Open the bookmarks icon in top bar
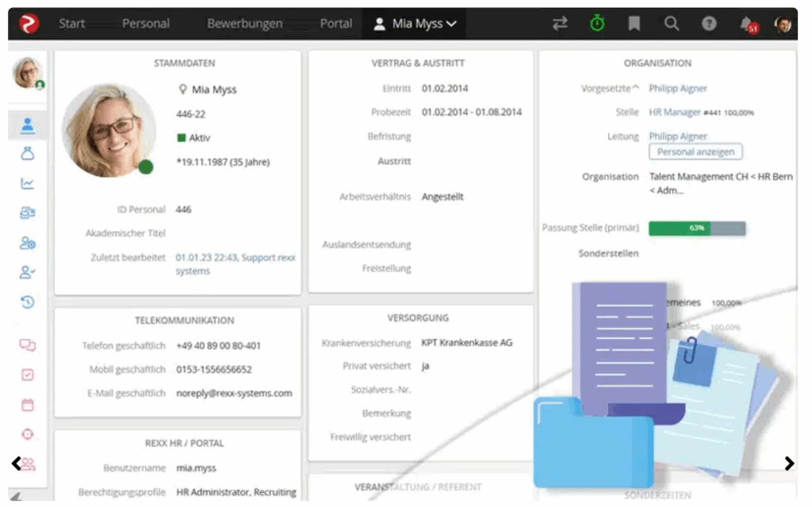 (x=634, y=24)
